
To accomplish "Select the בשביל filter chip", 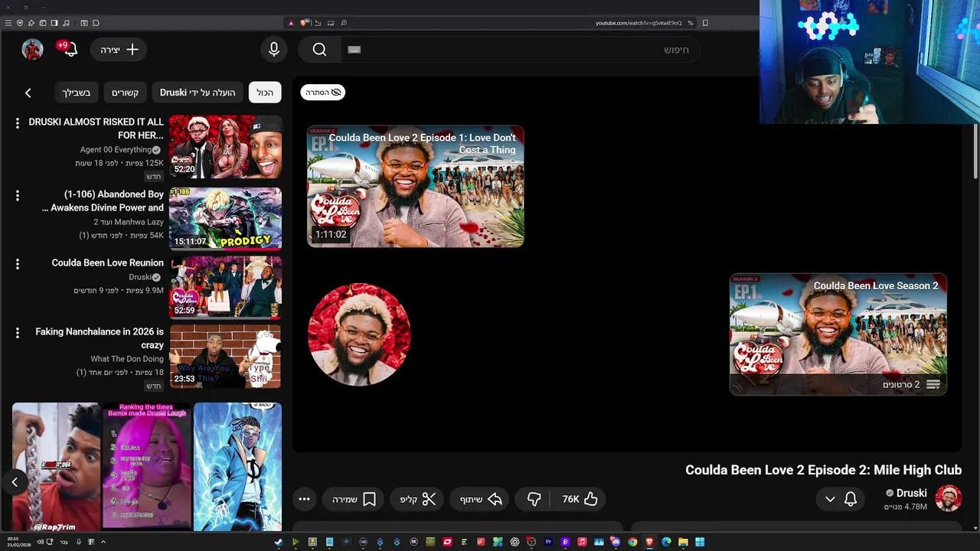I will click(x=77, y=93).
